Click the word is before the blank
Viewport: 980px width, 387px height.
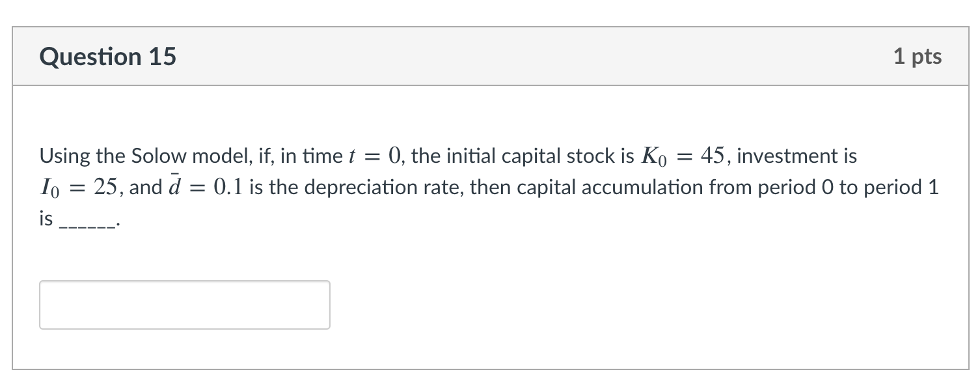46,218
